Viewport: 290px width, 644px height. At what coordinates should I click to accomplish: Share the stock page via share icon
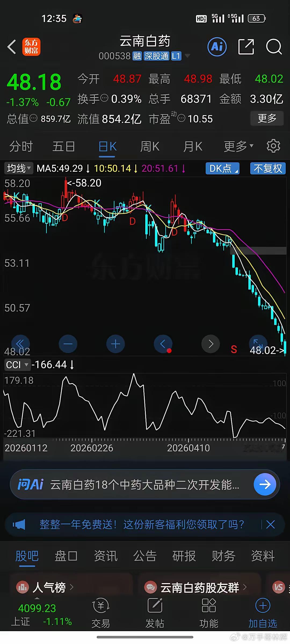click(246, 47)
